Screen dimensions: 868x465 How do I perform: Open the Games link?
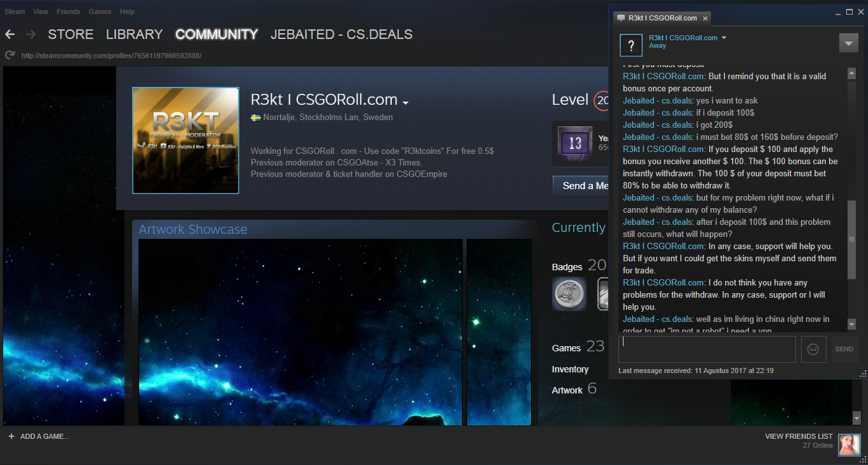click(566, 348)
